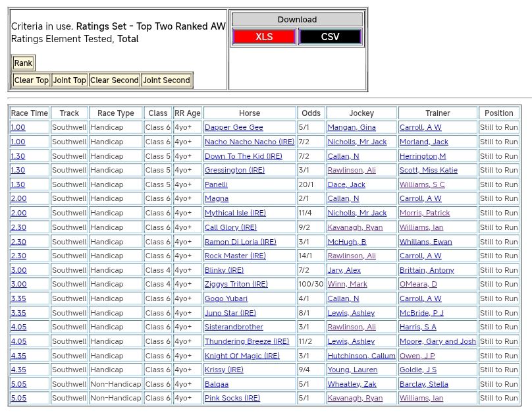
Task: Click the Odds column header
Action: click(310, 113)
